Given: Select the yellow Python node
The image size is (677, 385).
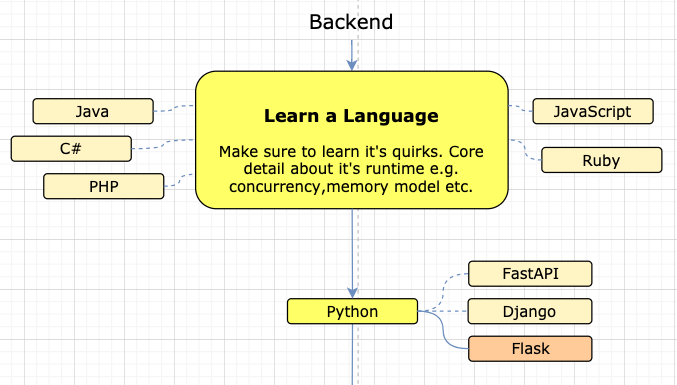Looking at the screenshot, I should point(352,311).
